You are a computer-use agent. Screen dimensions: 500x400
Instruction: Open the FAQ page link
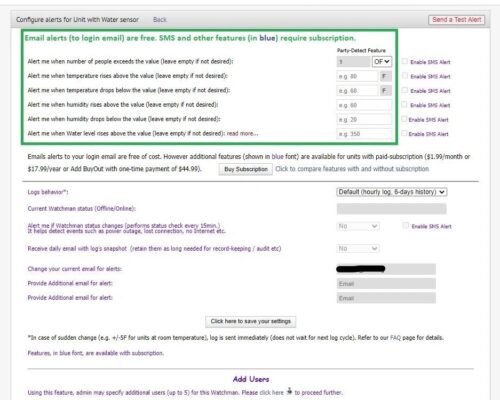pyautogui.click(x=395, y=338)
